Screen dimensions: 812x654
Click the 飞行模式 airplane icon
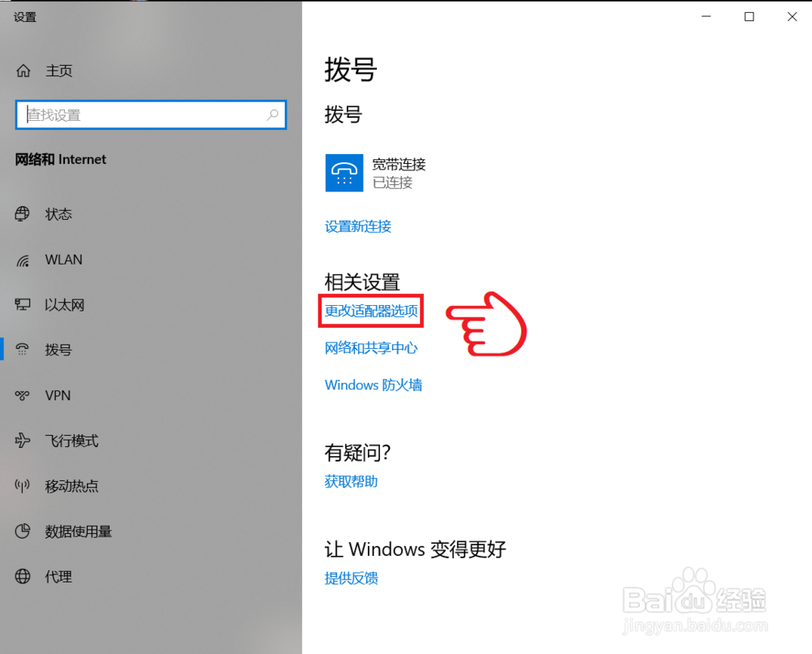[x=23, y=441]
